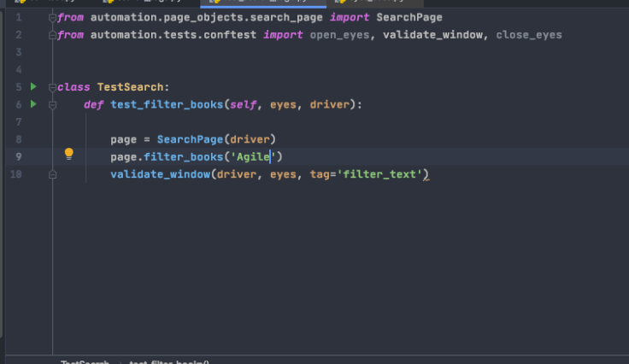Open the yellow light bulb quick-fix on line 9

(x=69, y=154)
